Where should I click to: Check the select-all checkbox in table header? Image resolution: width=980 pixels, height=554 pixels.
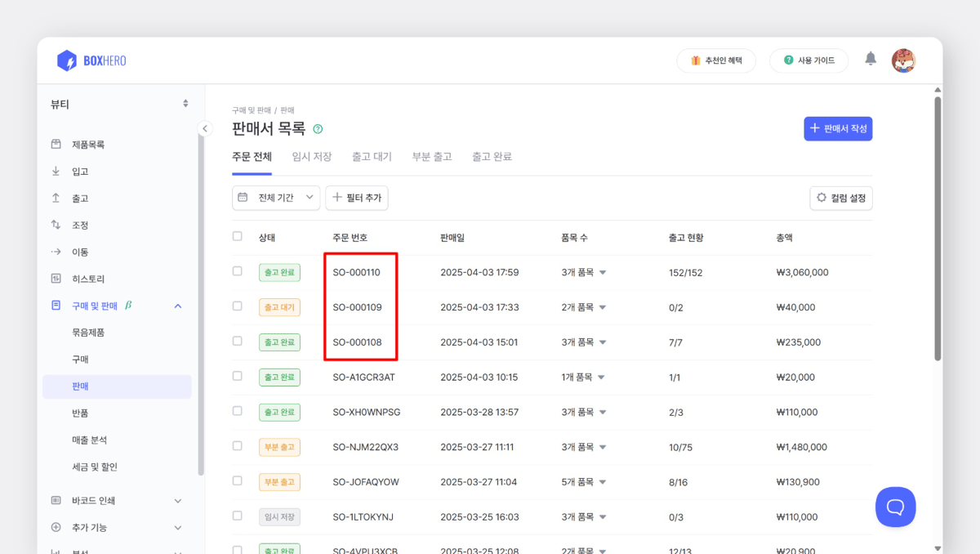coord(237,236)
